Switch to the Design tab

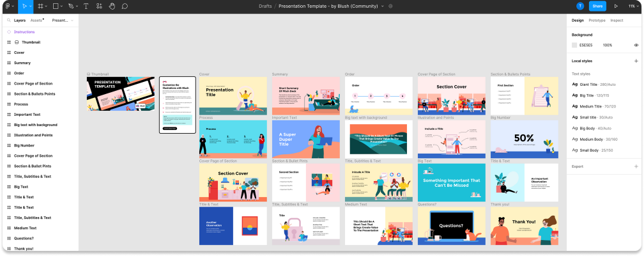578,20
